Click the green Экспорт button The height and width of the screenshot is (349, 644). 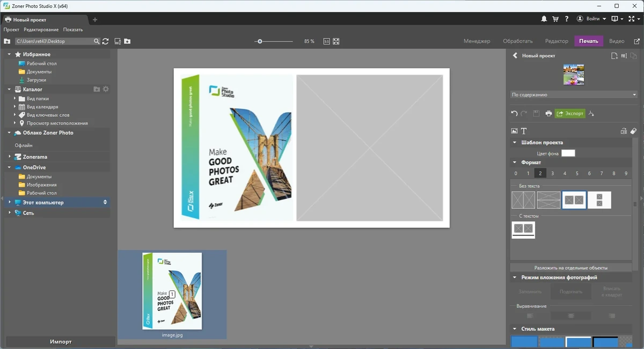[x=570, y=114]
